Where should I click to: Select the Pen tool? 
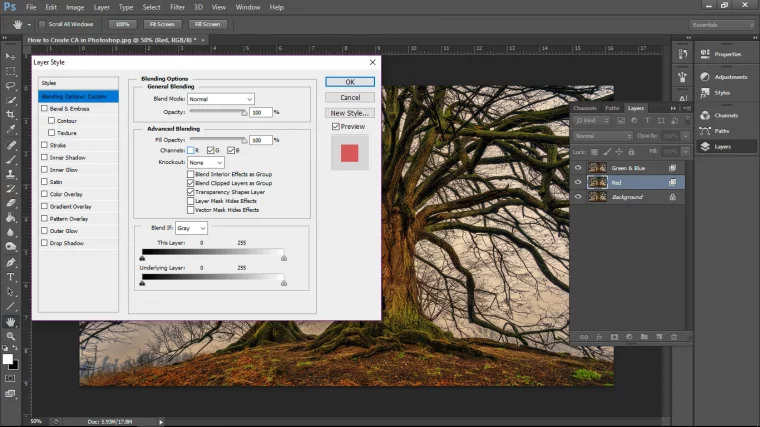point(10,263)
